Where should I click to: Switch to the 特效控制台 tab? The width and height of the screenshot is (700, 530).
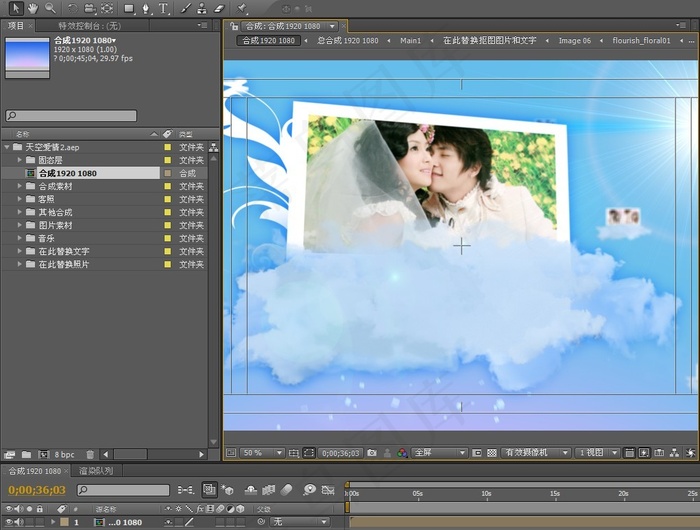[89, 26]
